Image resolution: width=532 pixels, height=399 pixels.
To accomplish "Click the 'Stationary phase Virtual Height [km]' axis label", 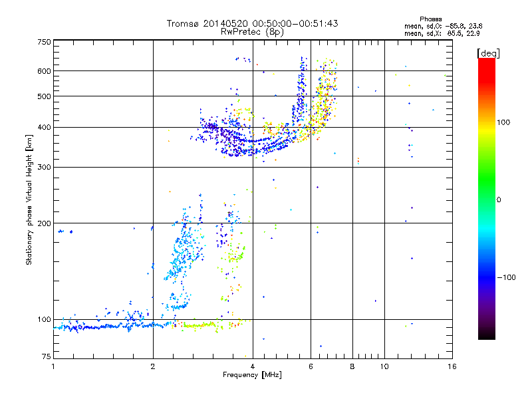I will point(29,200).
